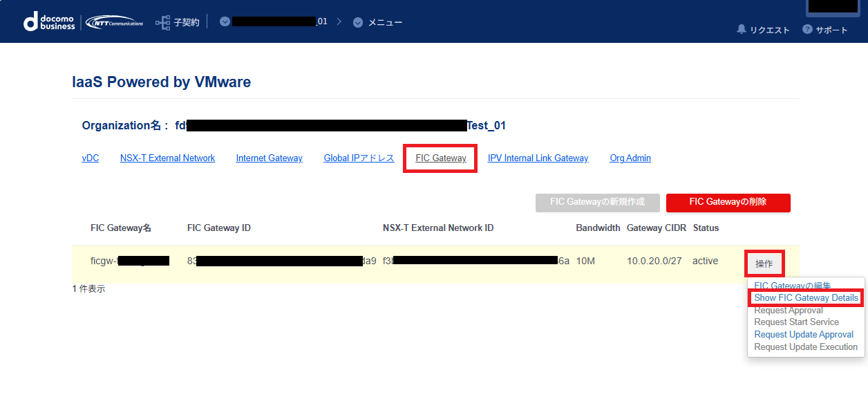Switch to the vDC tab
Screen dimensions: 868x406
[x=90, y=158]
